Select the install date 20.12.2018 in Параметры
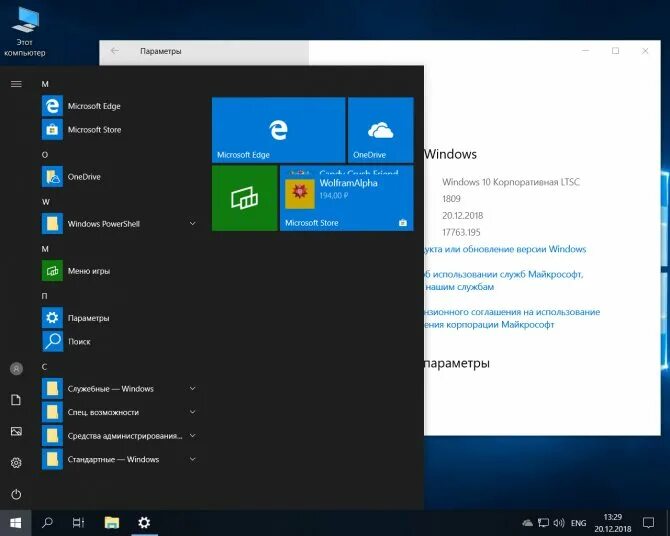Screen dimensions: 670x536 462,215
